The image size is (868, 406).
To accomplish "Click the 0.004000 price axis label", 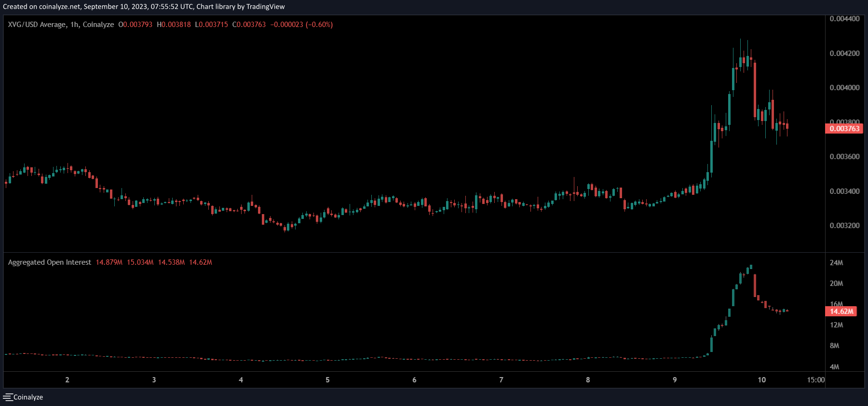I will click(844, 88).
